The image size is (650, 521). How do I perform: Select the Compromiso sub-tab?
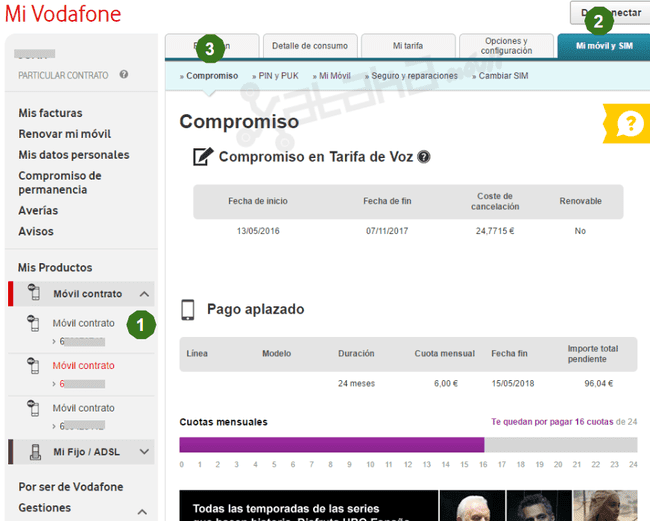(212, 76)
